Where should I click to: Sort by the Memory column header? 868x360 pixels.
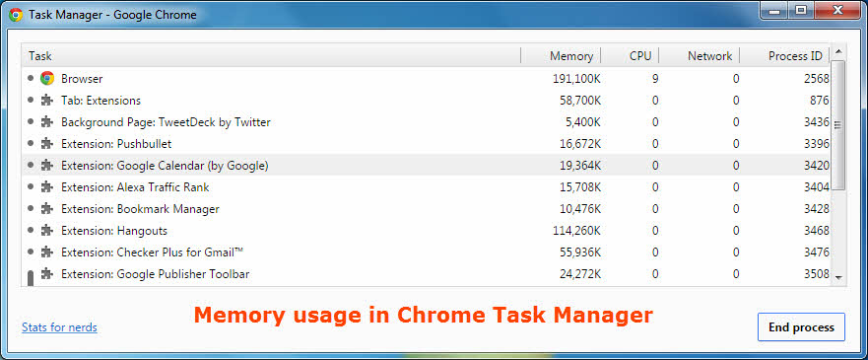[x=562, y=55]
